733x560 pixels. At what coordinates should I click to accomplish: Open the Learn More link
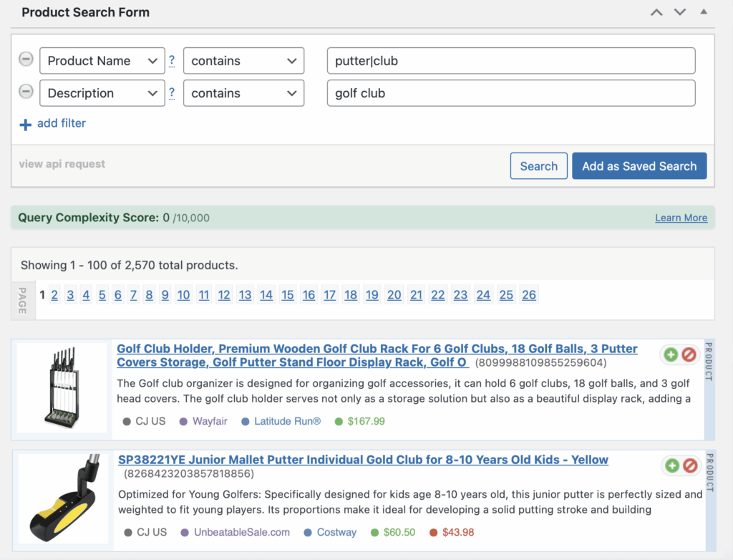point(681,218)
